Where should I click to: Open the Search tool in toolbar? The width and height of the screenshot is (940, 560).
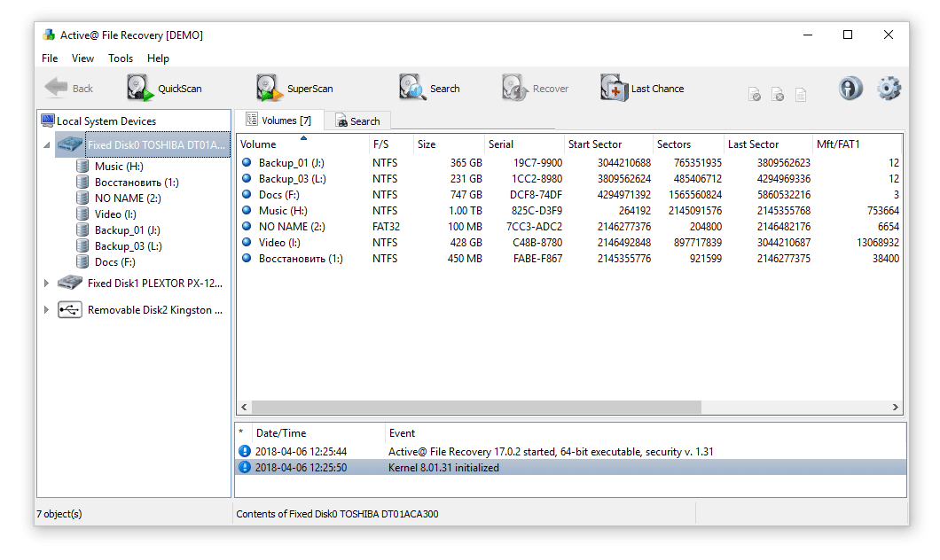pyautogui.click(x=429, y=88)
